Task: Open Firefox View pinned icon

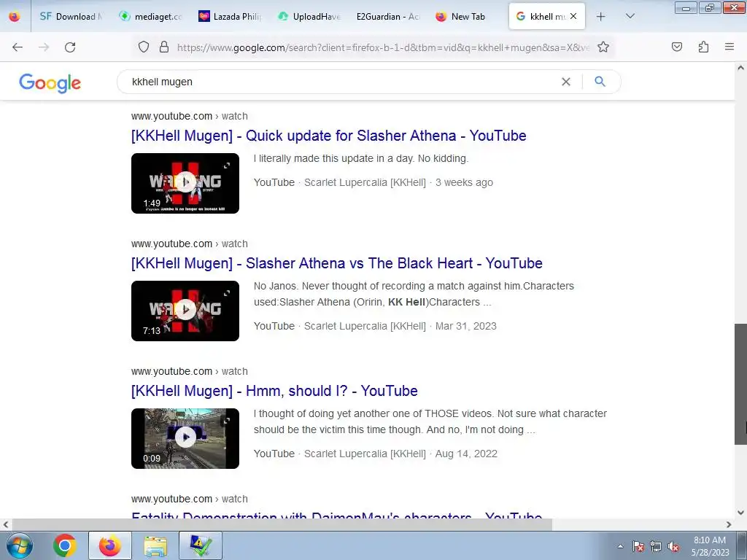Action: [x=15, y=16]
